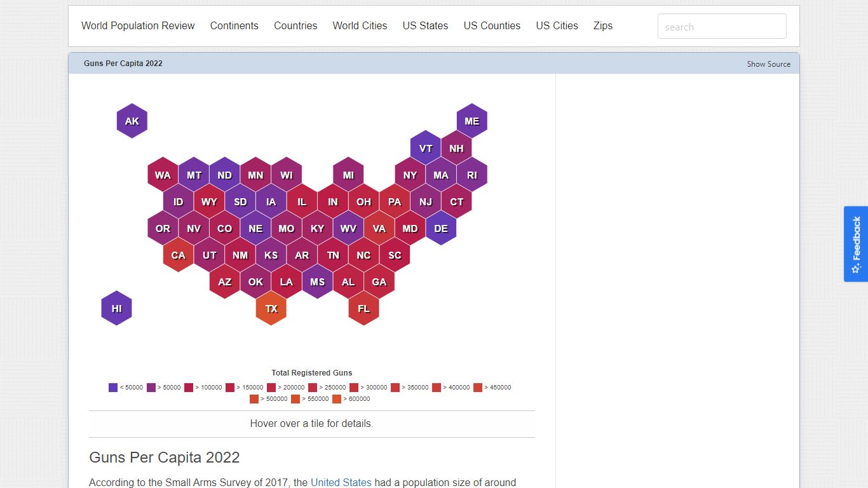Click the OR hexagon tile
868x488 pixels.
[x=163, y=228]
